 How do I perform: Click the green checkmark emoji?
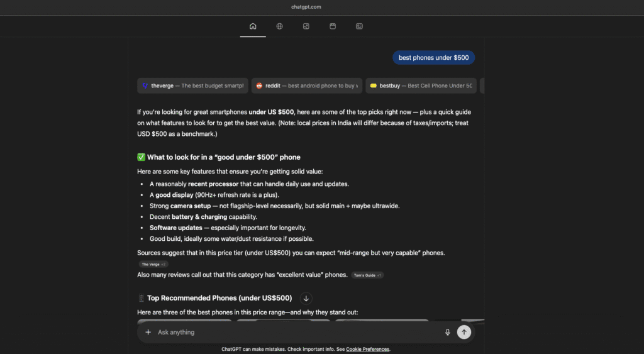pyautogui.click(x=142, y=157)
